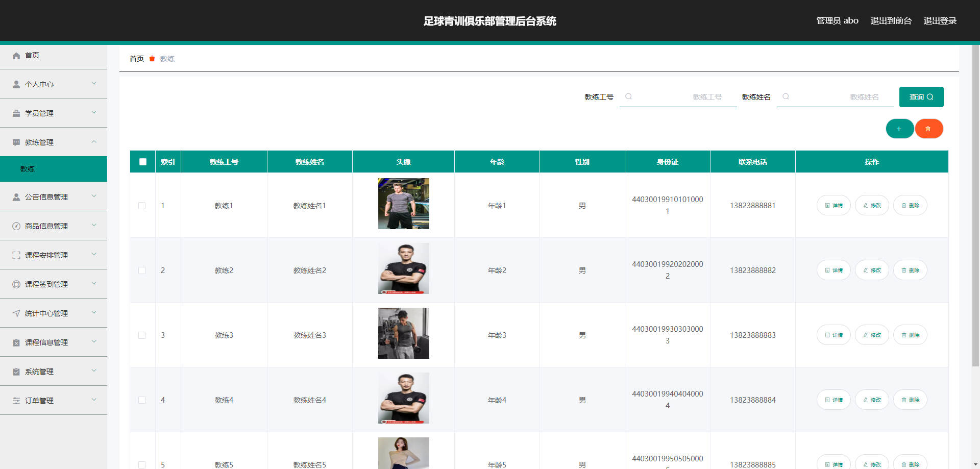Viewport: 980px width, 469px height.
Task: Collapse the 教练管理 chevron
Action: [94, 141]
